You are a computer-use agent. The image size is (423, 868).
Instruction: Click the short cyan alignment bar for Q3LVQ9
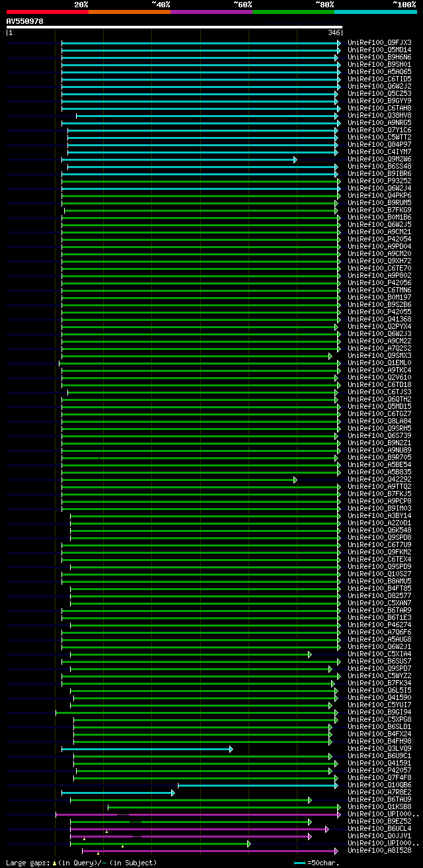(146, 749)
